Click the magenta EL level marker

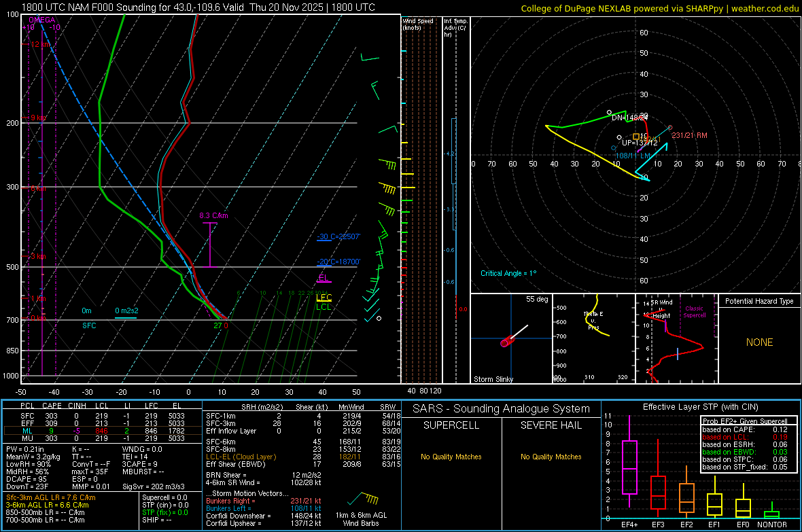324,279
